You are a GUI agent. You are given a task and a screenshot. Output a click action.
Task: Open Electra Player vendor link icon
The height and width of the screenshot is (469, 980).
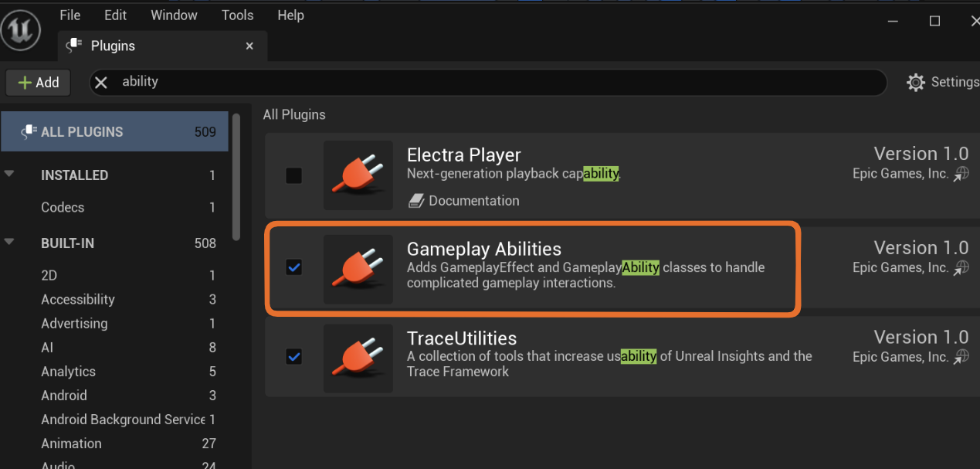(961, 174)
